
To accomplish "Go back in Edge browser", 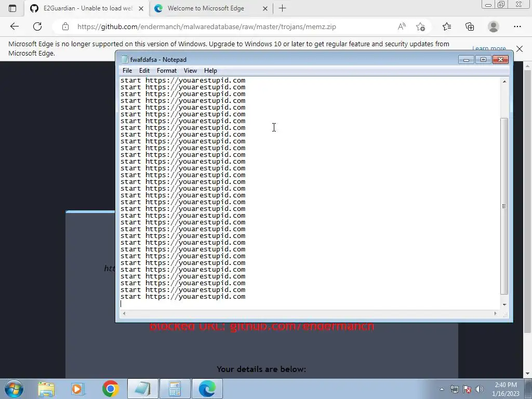I will tap(14, 26).
